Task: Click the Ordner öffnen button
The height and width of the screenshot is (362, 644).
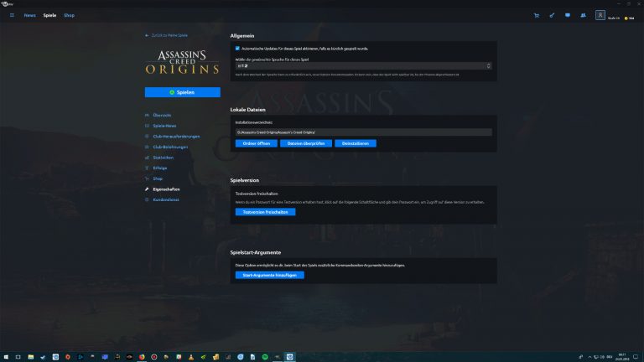Action: point(254,143)
